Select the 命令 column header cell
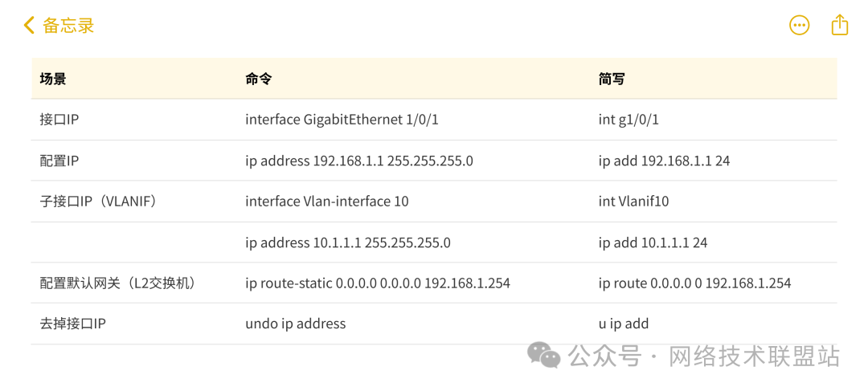 259,79
